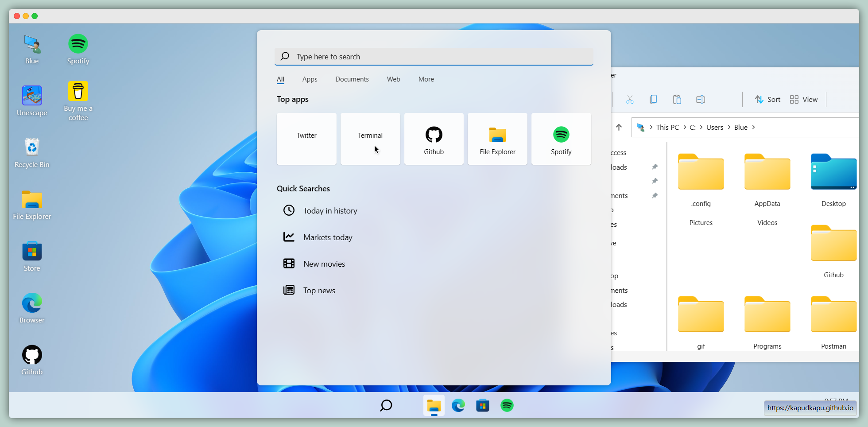The height and width of the screenshot is (427, 868).
Task: Open the View layout dropdown
Action: 803,100
